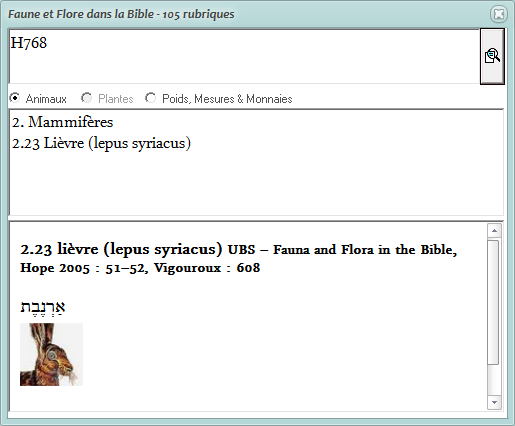515x426 pixels.
Task: Click the Hebrew word above the image
Action: click(43, 307)
